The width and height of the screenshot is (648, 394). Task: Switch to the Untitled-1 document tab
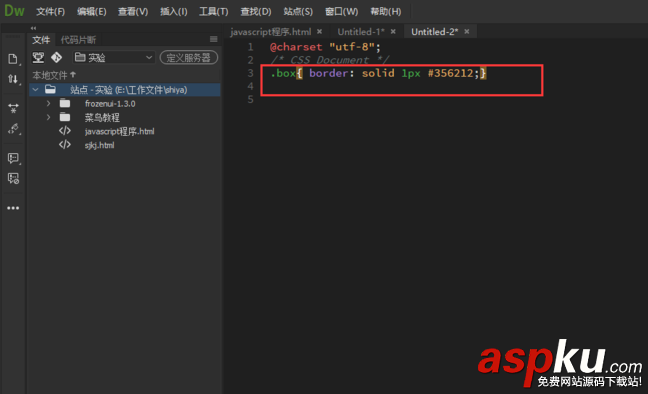(361, 32)
